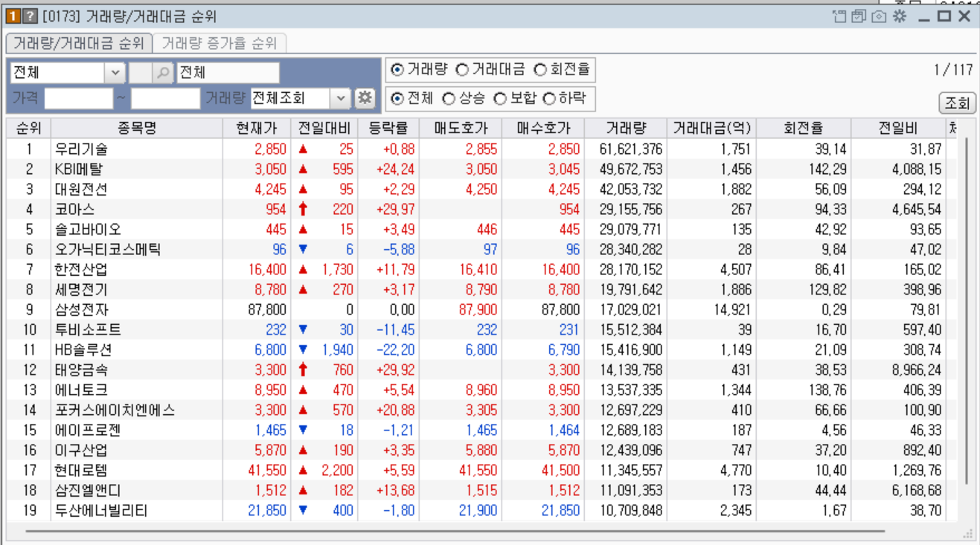The height and width of the screenshot is (545, 980).
Task: Click red triangle on 우리기술 row
Action: pyautogui.click(x=303, y=149)
